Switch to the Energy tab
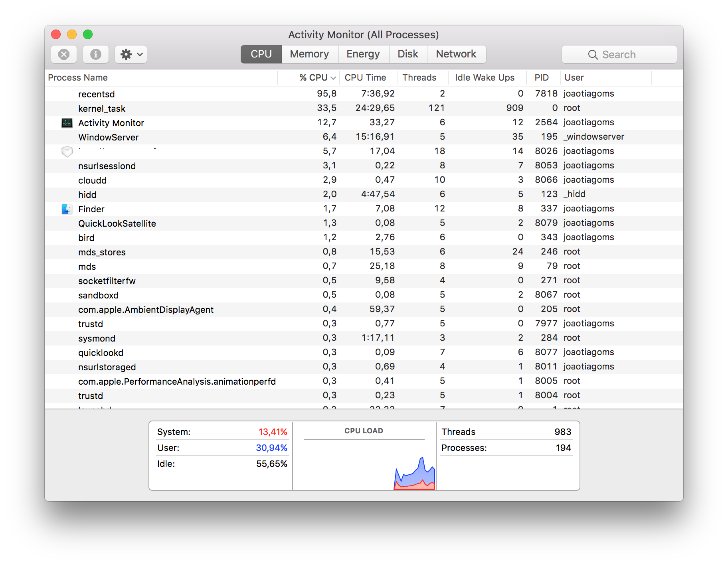Viewport: 728px width, 565px height. [x=363, y=54]
